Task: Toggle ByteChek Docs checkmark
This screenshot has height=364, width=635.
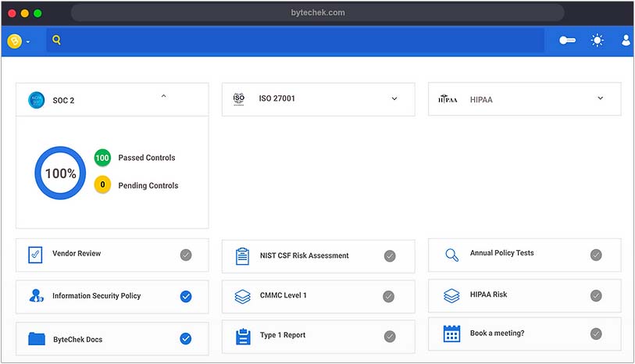Action: click(186, 338)
